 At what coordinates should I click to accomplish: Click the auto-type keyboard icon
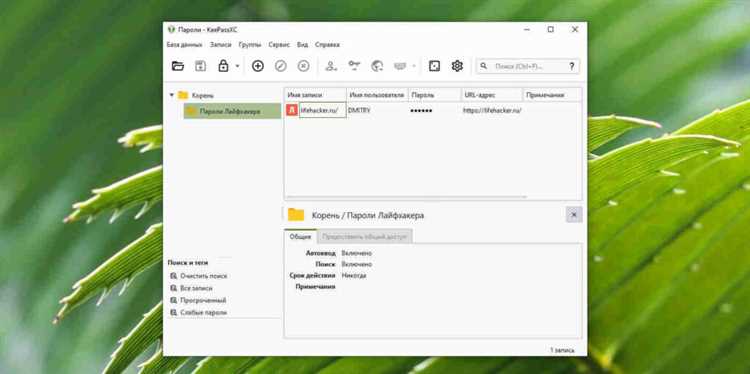[x=400, y=66]
